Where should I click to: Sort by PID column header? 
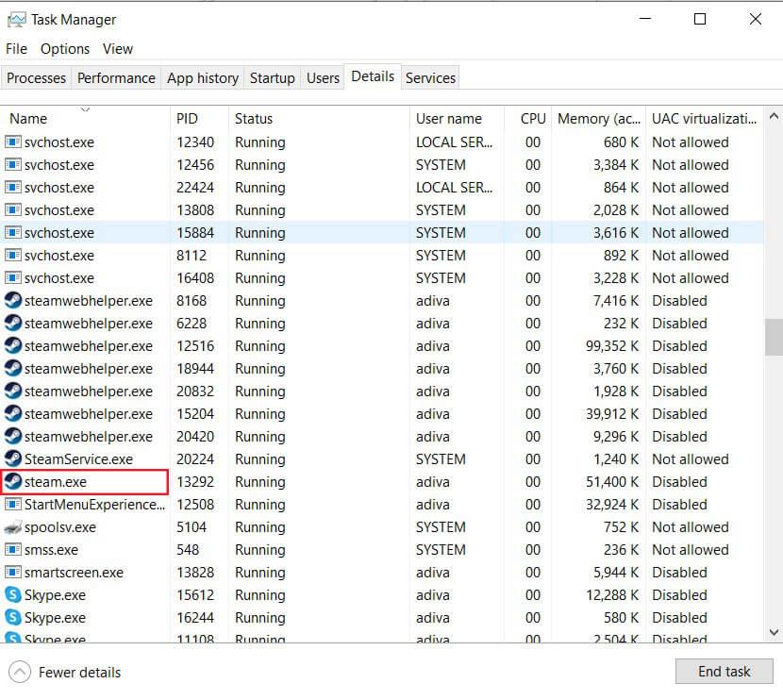pos(186,119)
